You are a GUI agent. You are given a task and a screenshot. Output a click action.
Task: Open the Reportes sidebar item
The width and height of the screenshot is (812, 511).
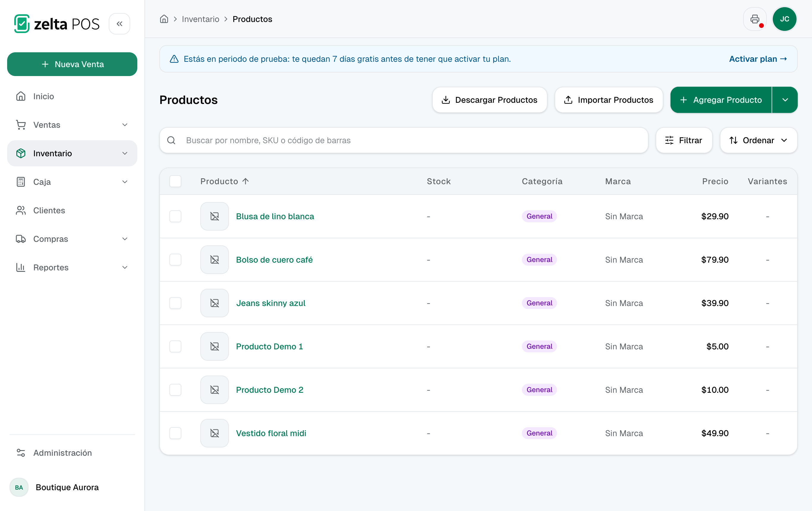[x=72, y=268]
